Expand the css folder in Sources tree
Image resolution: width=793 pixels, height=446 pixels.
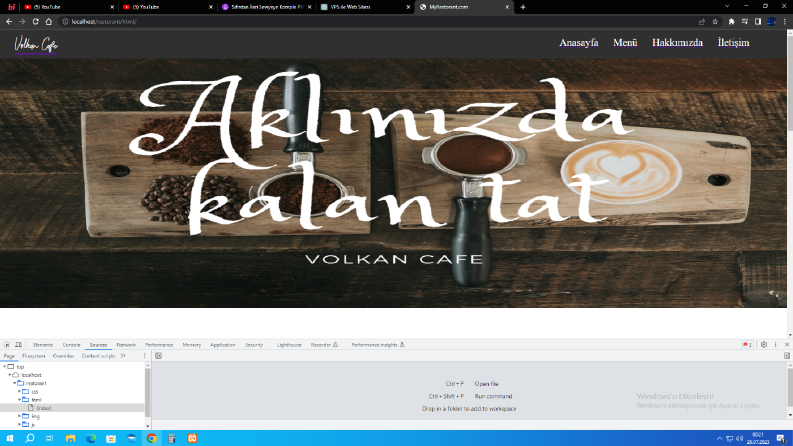coord(20,391)
